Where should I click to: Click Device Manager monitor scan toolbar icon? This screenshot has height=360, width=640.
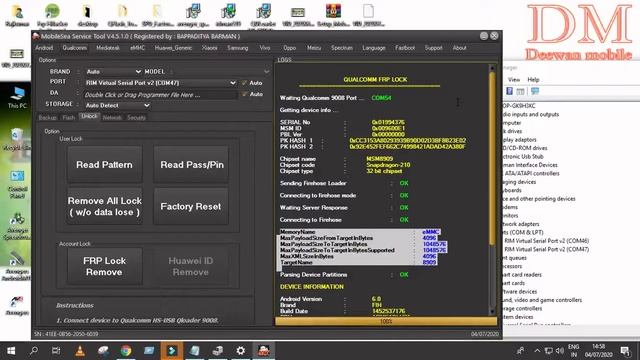pyautogui.click(x=535, y=91)
